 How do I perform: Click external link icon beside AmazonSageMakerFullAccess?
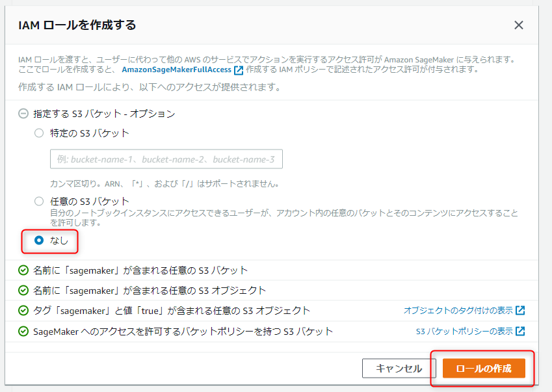pyautogui.click(x=239, y=70)
